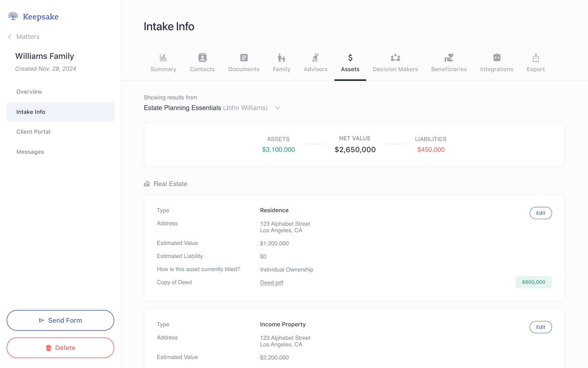Click the Export share icon

click(x=536, y=58)
